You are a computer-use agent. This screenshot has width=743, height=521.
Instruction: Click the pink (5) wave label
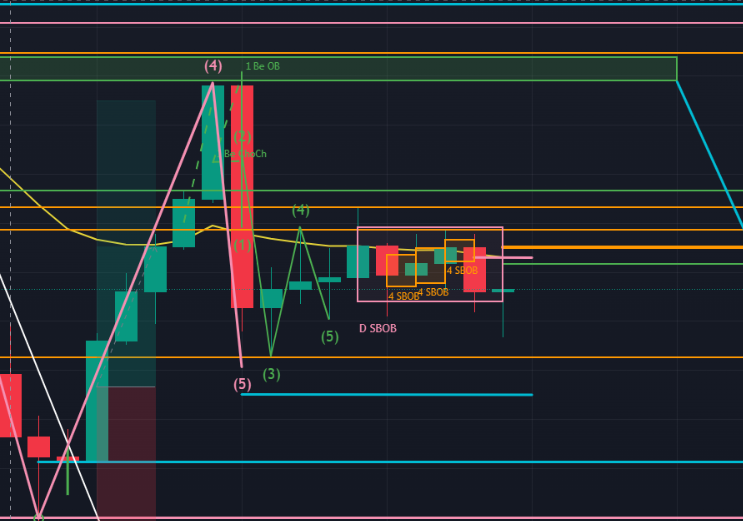[242, 383]
